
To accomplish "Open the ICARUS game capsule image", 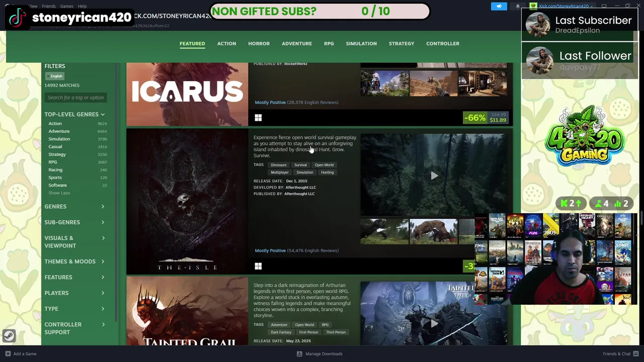I will [187, 94].
